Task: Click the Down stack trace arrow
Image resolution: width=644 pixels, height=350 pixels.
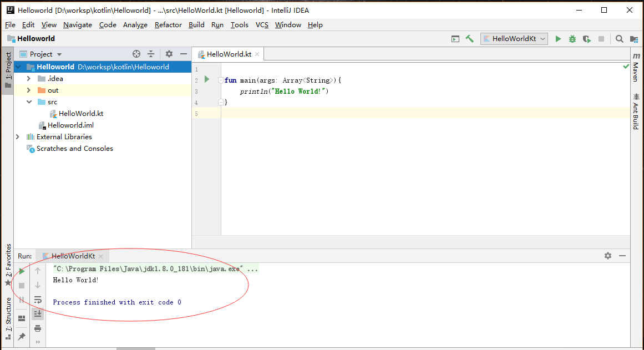Action: (x=38, y=285)
